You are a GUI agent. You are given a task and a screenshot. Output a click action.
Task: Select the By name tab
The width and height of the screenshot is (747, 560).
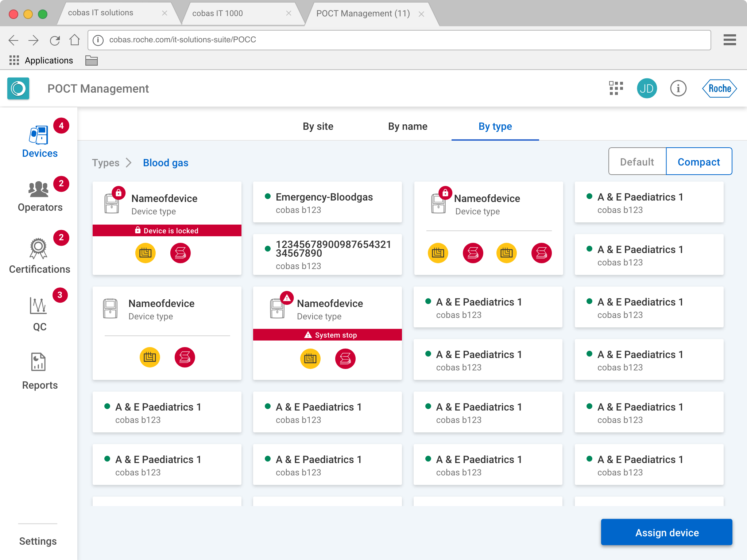click(407, 127)
